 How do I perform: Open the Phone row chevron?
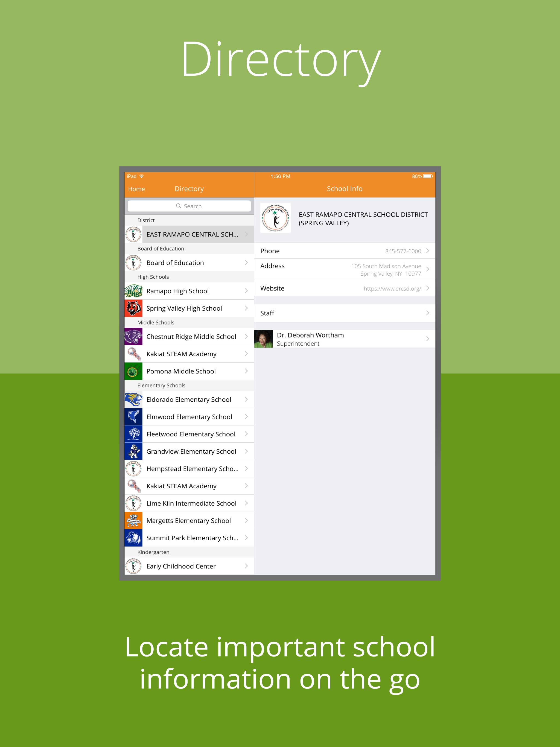pos(428,250)
